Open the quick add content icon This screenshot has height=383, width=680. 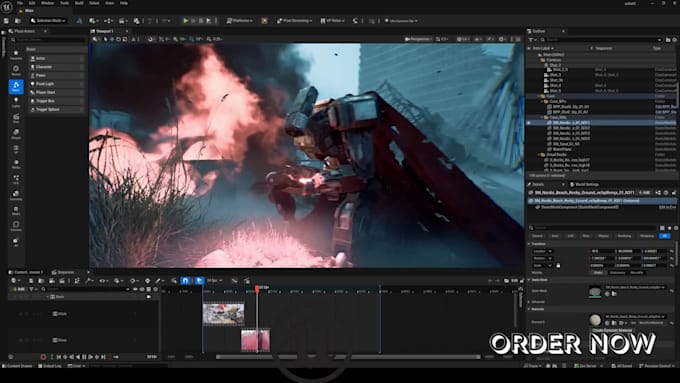pos(93,20)
